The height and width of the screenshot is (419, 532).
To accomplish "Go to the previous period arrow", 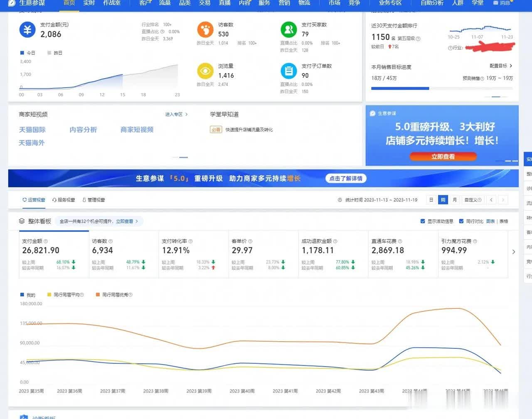I will pos(491,200).
